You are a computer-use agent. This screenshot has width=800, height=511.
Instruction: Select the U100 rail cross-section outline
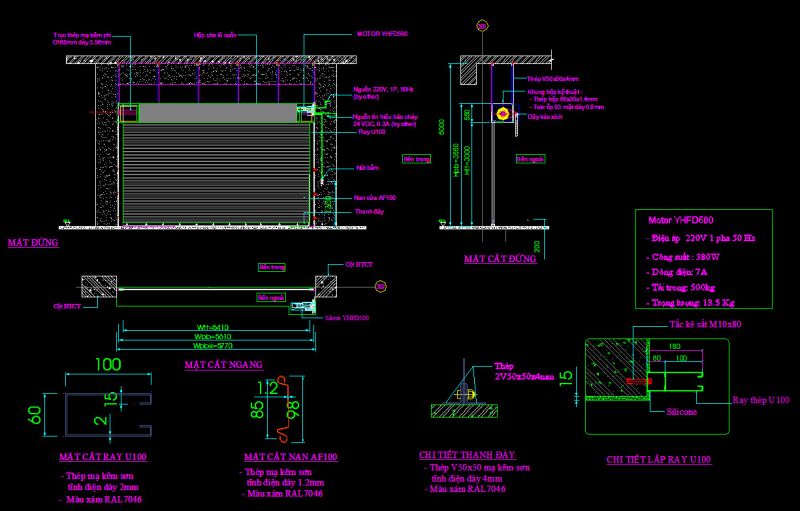pyautogui.click(x=108, y=415)
